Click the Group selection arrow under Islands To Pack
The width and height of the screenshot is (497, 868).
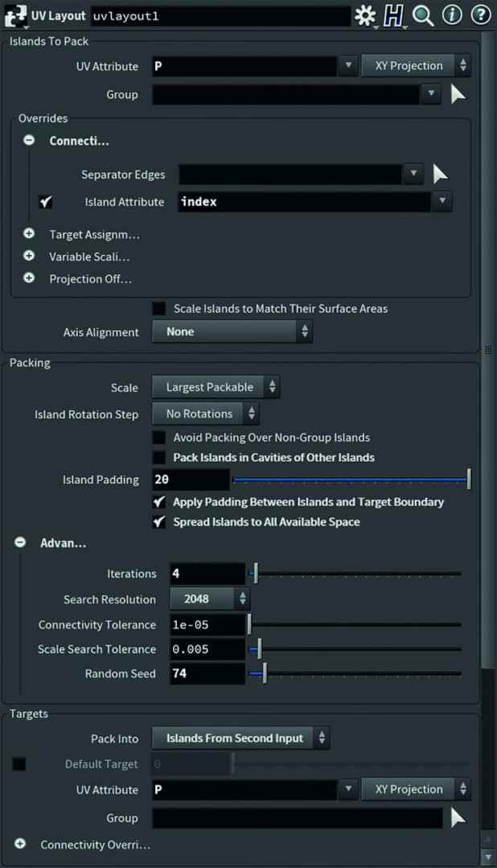coord(458,93)
